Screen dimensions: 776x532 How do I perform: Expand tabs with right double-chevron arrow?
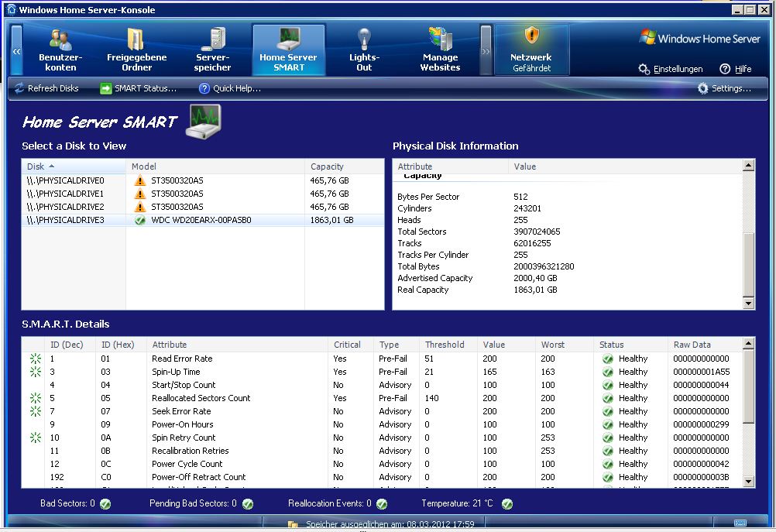tap(486, 51)
